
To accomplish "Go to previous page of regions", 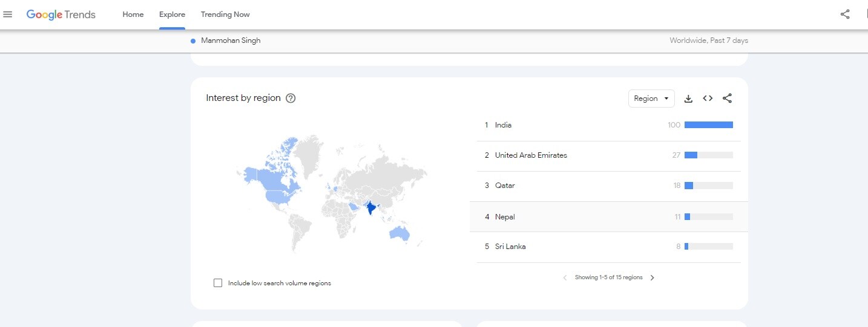I will [x=565, y=278].
